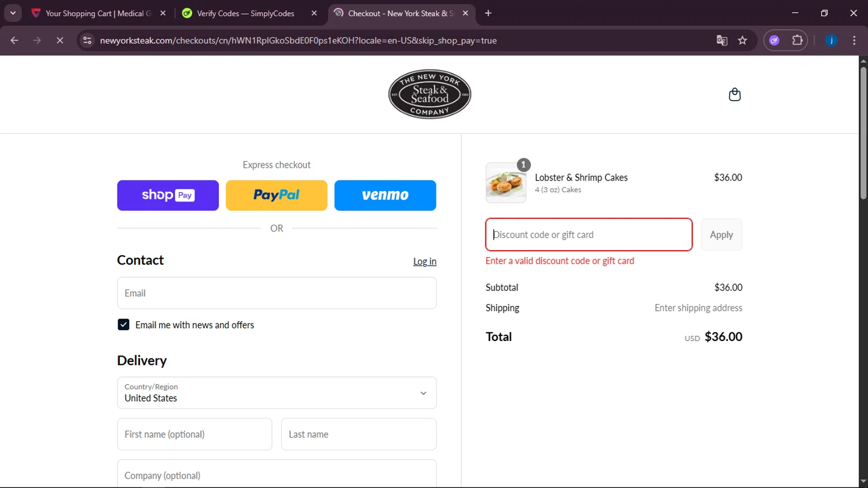Click the 'Enter a valid discount code' error text
The width and height of the screenshot is (868, 488).
560,261
